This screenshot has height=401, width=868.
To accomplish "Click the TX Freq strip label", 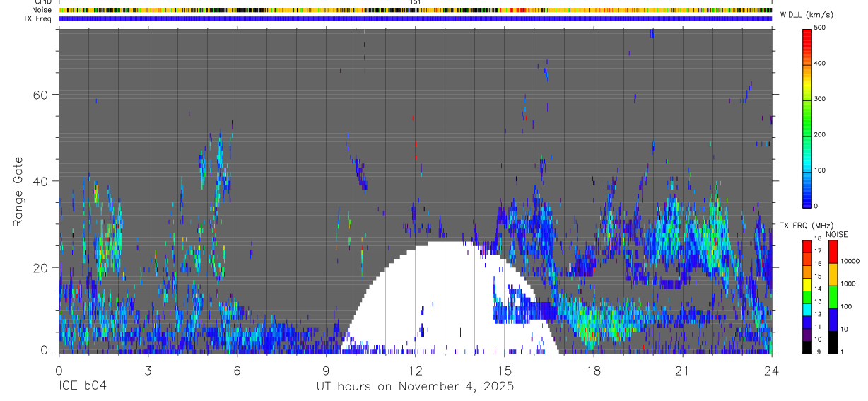I will pos(37,18).
